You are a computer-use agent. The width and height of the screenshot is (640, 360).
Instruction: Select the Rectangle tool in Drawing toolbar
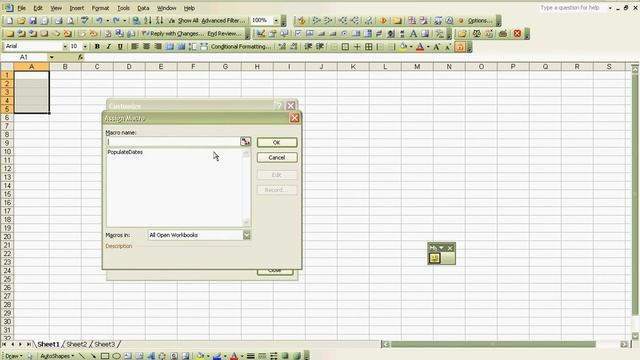(104, 356)
